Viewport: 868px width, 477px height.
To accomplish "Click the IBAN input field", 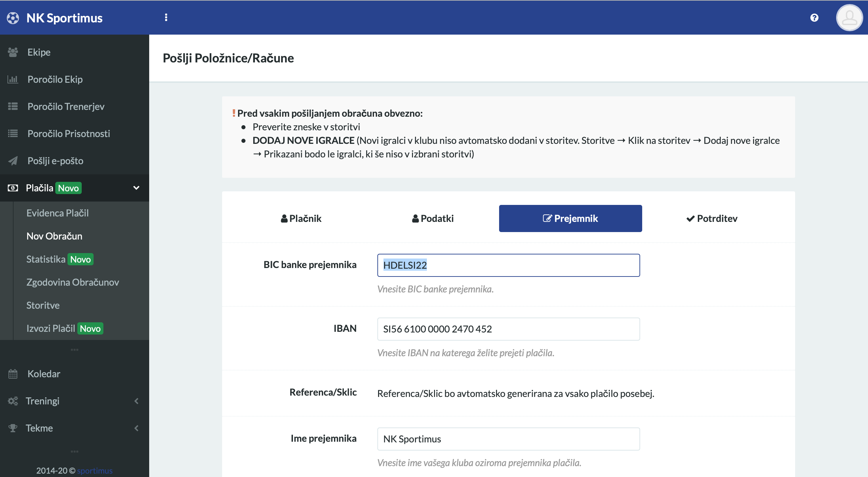I will click(508, 329).
